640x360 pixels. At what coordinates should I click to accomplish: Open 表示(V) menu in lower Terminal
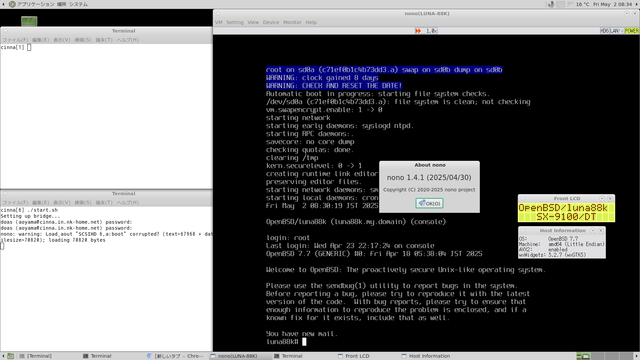pos(62,203)
